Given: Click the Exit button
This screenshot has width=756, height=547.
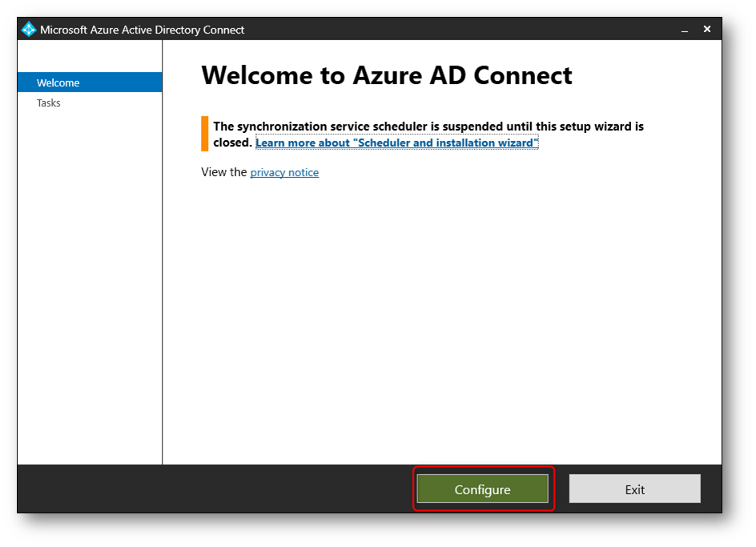Looking at the screenshot, I should click(634, 489).
